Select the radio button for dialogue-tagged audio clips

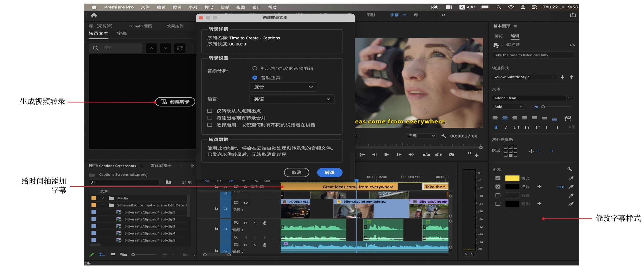click(255, 68)
